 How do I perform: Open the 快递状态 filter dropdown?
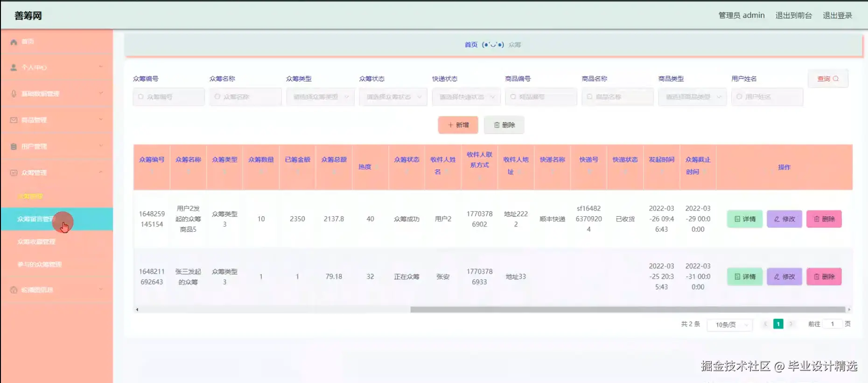click(466, 97)
